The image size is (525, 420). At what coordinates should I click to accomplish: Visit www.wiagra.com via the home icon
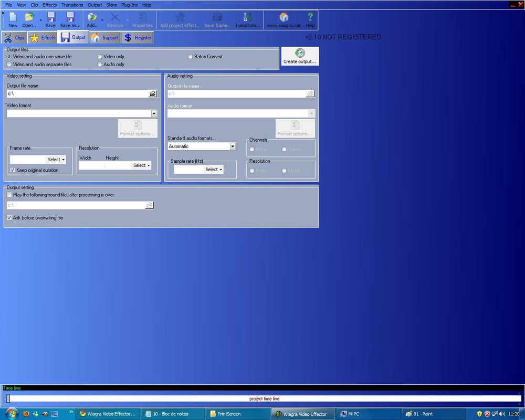tap(284, 20)
